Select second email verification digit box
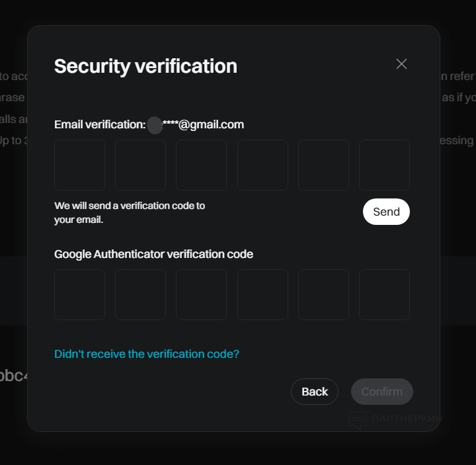 (x=140, y=165)
